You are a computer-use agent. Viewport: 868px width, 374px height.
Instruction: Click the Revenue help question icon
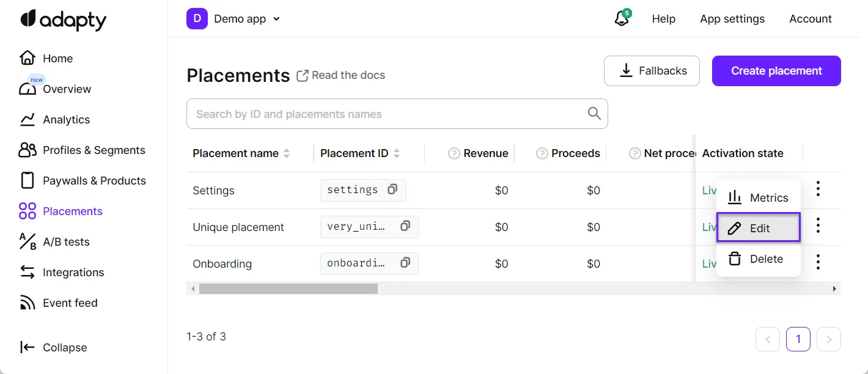pos(454,153)
